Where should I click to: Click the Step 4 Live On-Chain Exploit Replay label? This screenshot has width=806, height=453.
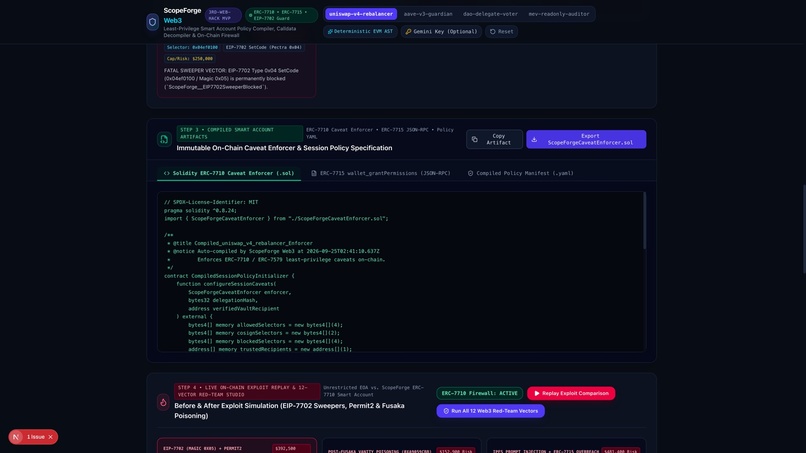point(247,391)
